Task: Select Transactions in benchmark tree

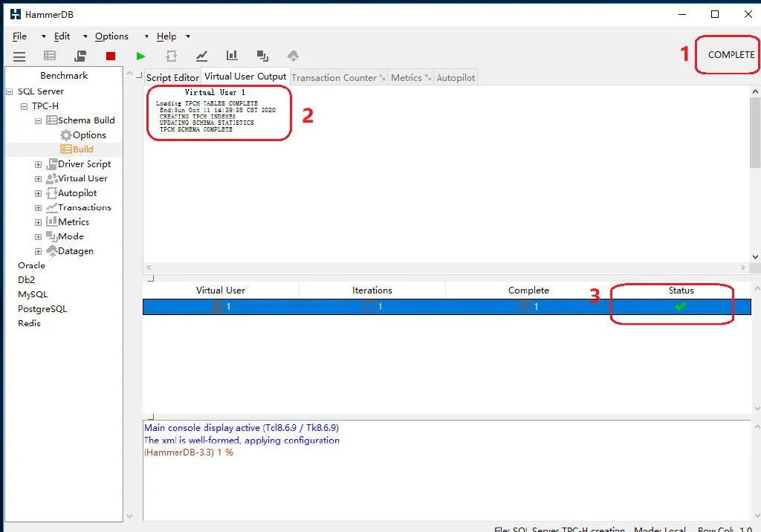Action: point(85,207)
